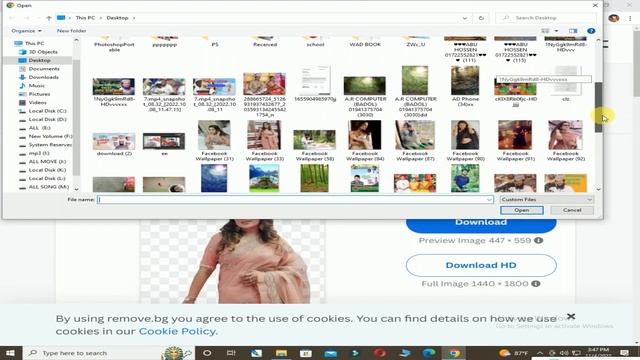The width and height of the screenshot is (640, 360).
Task: Select This PC in the navigation tree
Action: pyautogui.click(x=34, y=43)
